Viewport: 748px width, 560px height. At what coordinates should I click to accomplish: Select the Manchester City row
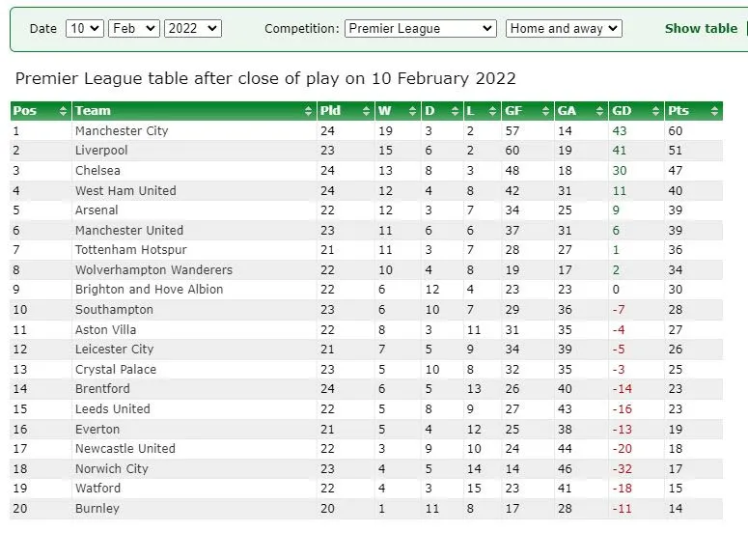(122, 130)
